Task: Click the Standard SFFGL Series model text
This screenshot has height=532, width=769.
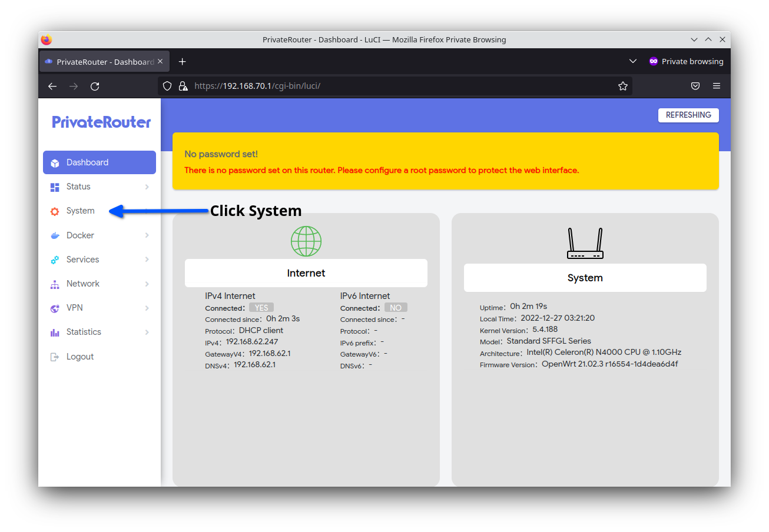Action: tap(549, 341)
